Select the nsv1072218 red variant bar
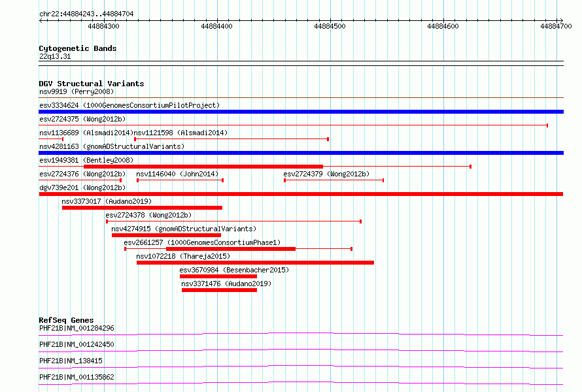The width and height of the screenshot is (582, 392). click(x=256, y=263)
